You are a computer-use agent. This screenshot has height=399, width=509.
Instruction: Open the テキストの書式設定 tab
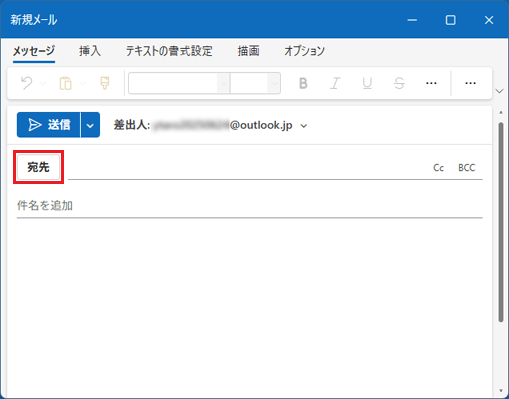click(x=169, y=51)
